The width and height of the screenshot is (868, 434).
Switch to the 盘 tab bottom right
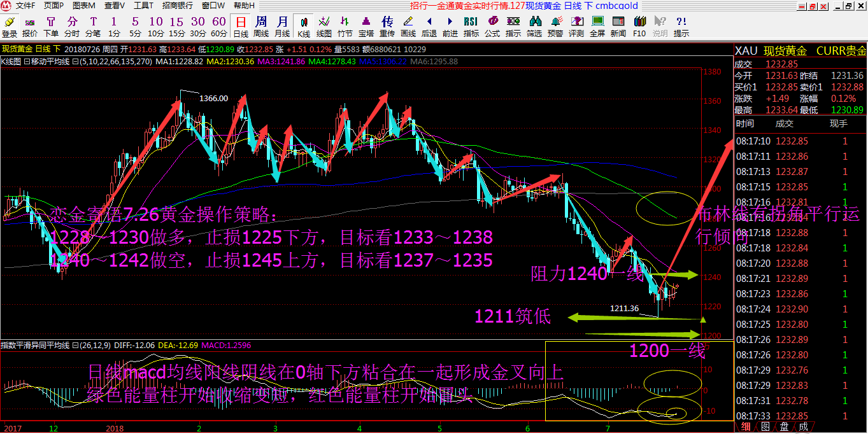pyautogui.click(x=784, y=426)
